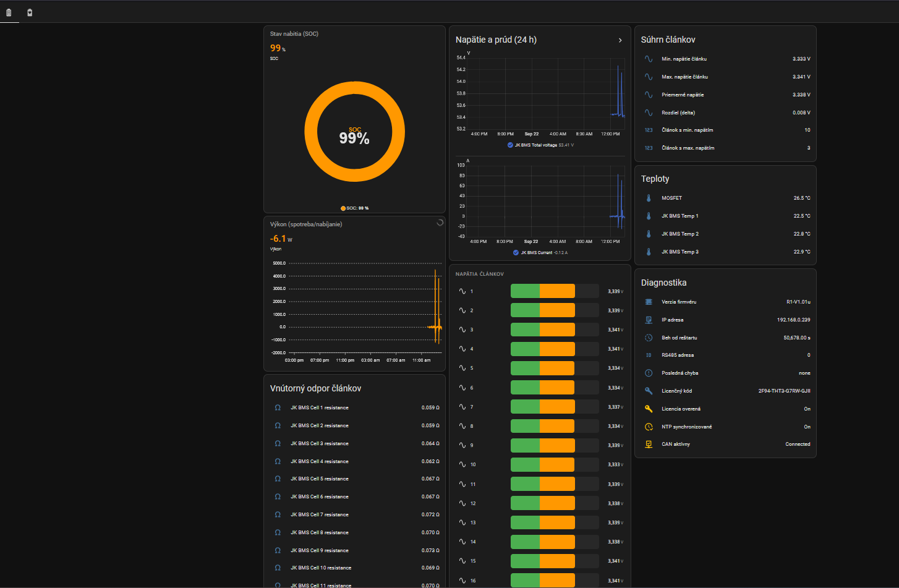
Task: Toggle the SOC: 99 % legend dot
Action: pos(343,208)
